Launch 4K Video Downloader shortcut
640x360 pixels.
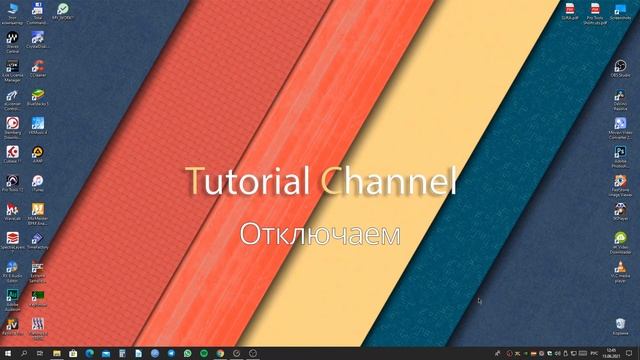point(620,242)
